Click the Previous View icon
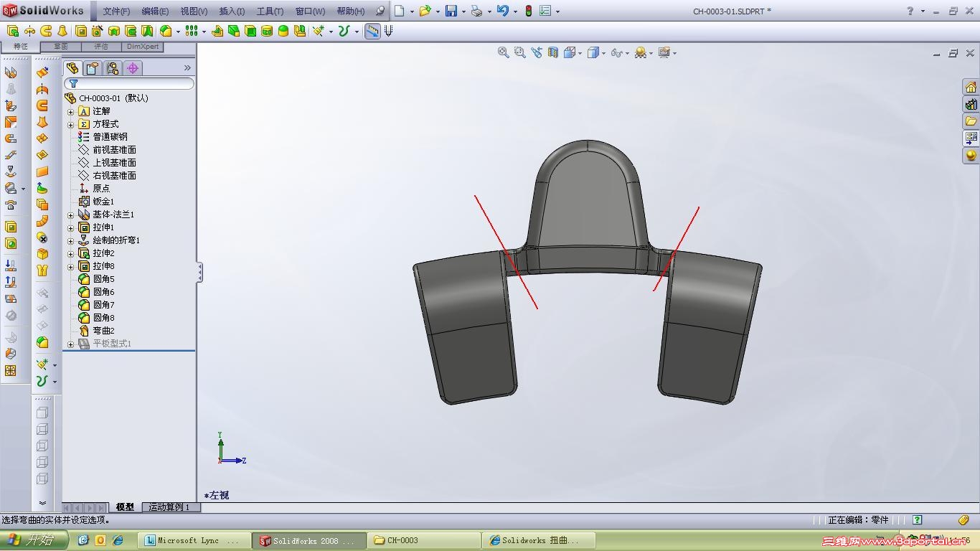Viewport: 980px width, 551px height. (537, 52)
